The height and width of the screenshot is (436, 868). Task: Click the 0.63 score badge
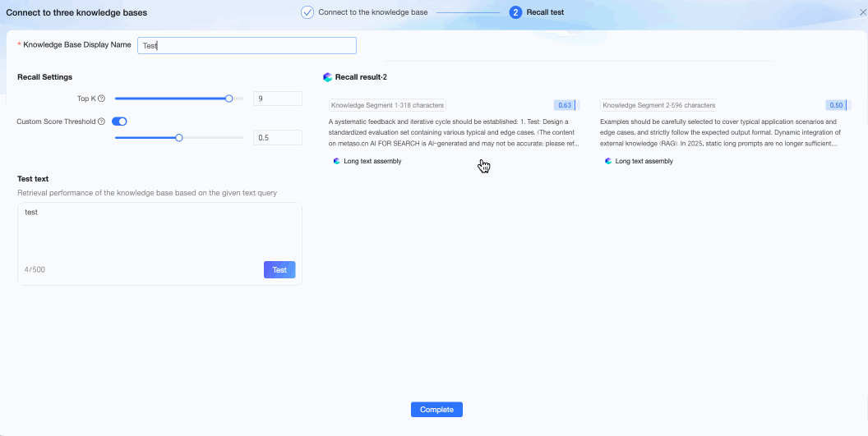click(x=565, y=105)
